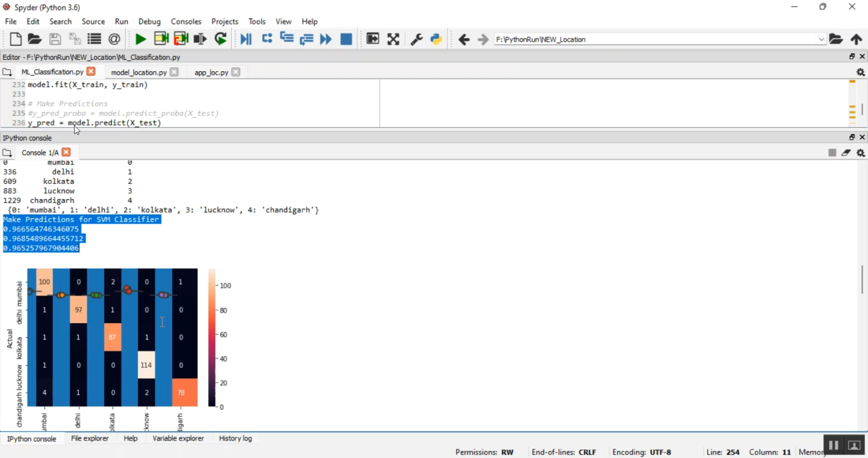Browse for a working directory folder
868x458 pixels.
click(836, 39)
